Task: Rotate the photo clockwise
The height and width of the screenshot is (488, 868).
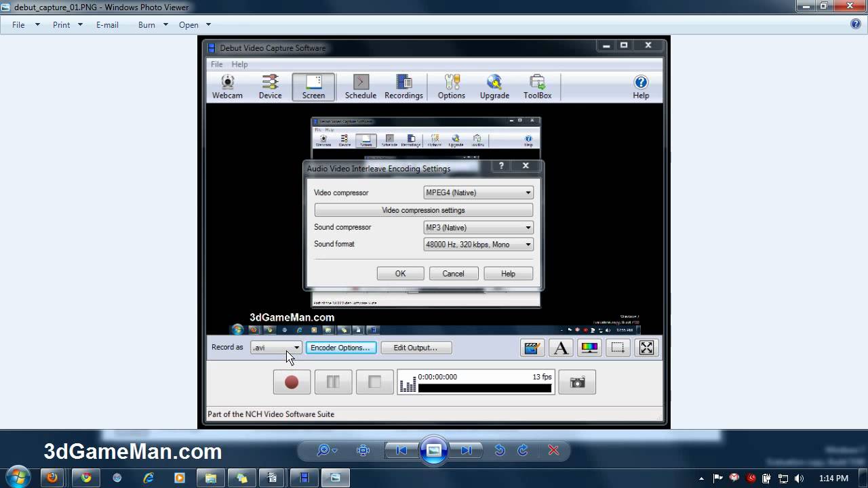Action: tap(523, 450)
